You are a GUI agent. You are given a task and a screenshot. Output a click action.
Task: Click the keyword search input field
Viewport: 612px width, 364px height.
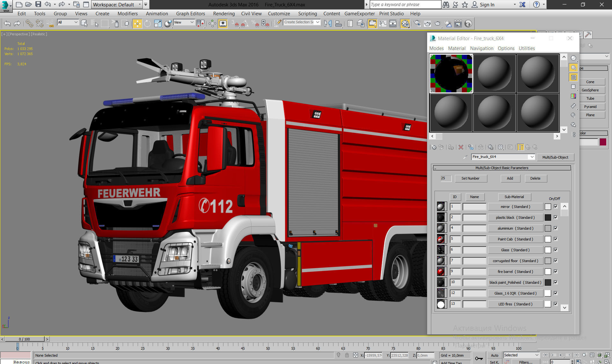405,4
